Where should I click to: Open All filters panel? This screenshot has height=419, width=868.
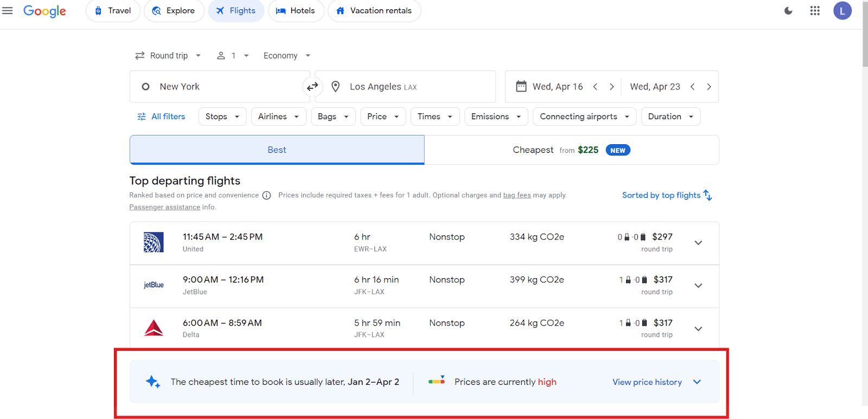[x=161, y=117]
